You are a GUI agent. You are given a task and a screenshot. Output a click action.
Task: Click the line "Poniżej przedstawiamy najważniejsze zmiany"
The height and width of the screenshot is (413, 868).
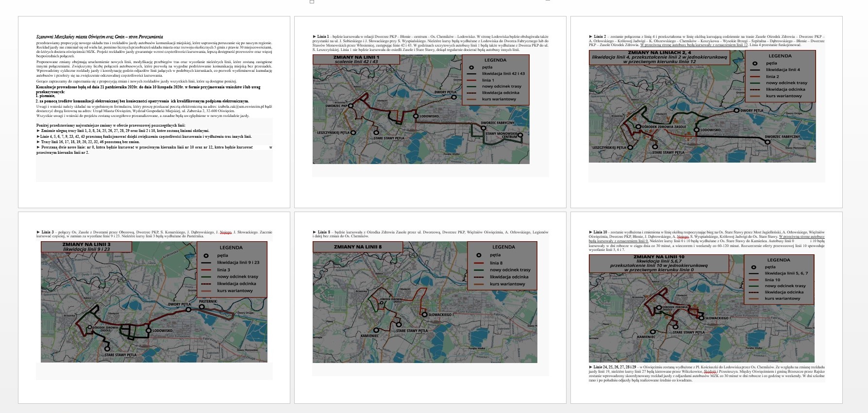click(110, 125)
